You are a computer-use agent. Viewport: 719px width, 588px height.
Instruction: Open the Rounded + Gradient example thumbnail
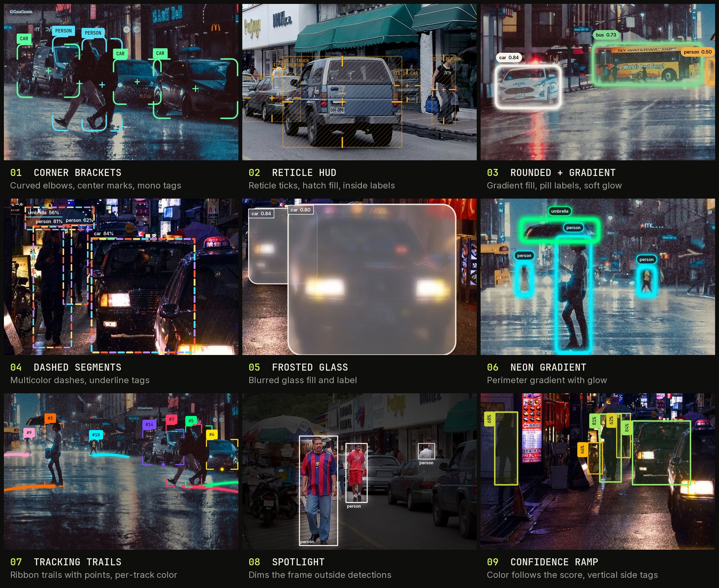pyautogui.click(x=598, y=82)
